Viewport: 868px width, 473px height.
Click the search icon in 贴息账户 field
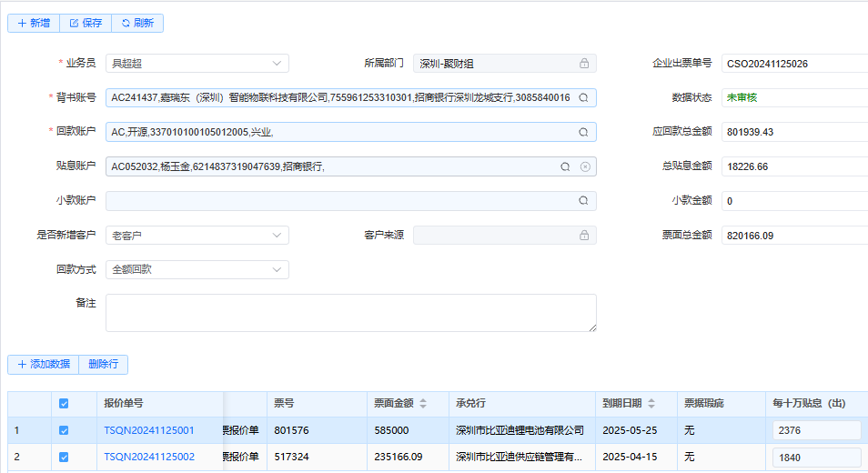(565, 166)
